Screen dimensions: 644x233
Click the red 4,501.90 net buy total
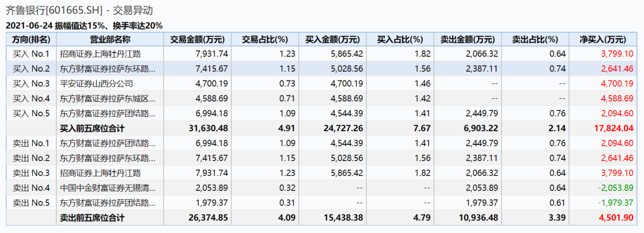(617, 218)
